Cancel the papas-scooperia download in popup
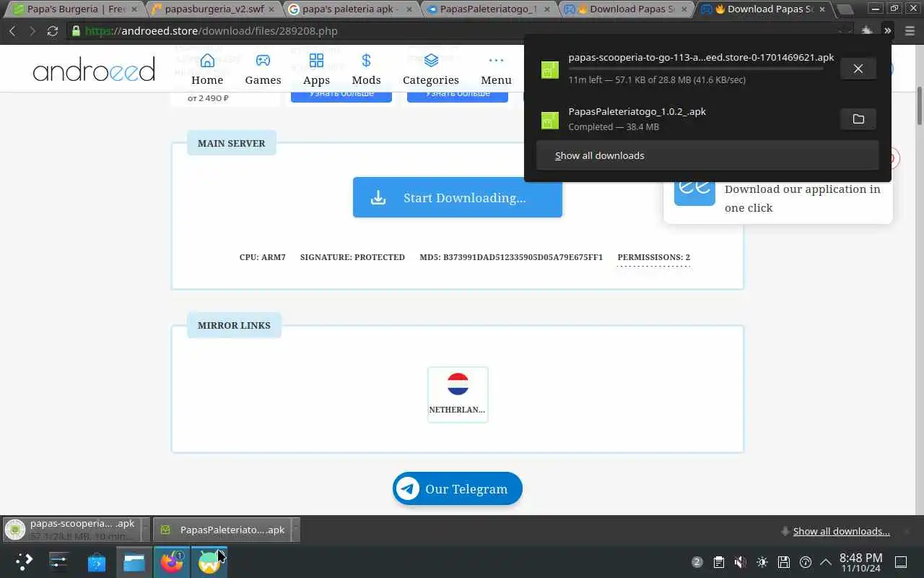This screenshot has width=924, height=578. point(858,69)
